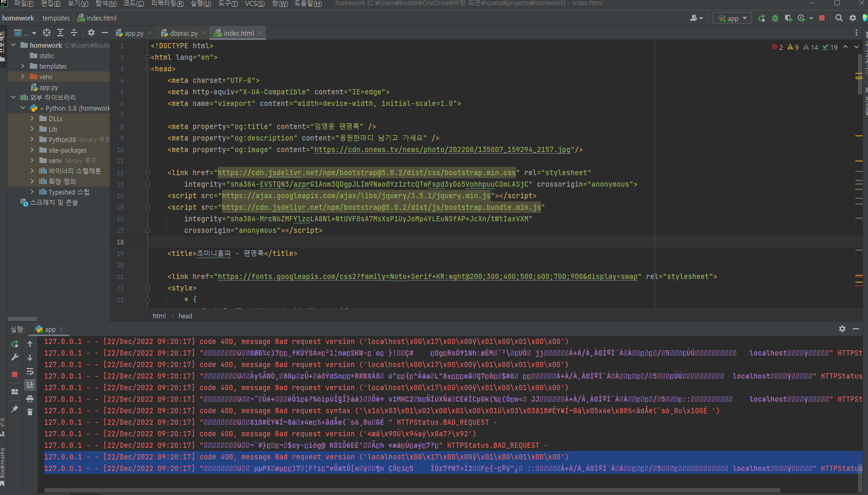
Task: Fold the head tag in gutter
Action: click(x=147, y=69)
